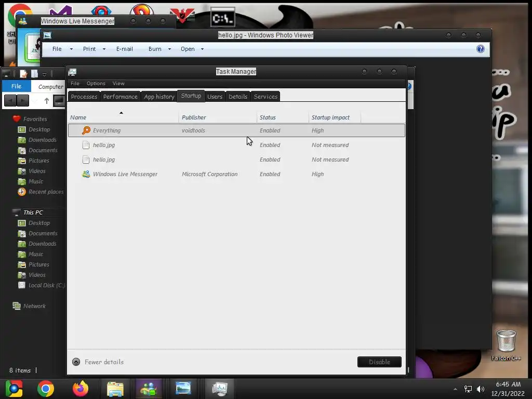532x399 pixels.
Task: Click the Explorer back arrow button
Action: pyautogui.click(x=10, y=101)
